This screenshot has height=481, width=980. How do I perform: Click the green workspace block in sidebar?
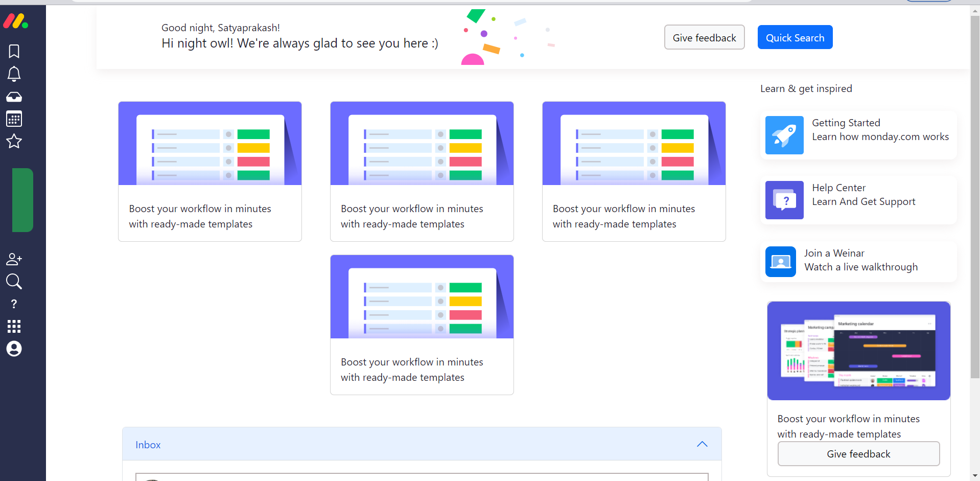(x=22, y=200)
